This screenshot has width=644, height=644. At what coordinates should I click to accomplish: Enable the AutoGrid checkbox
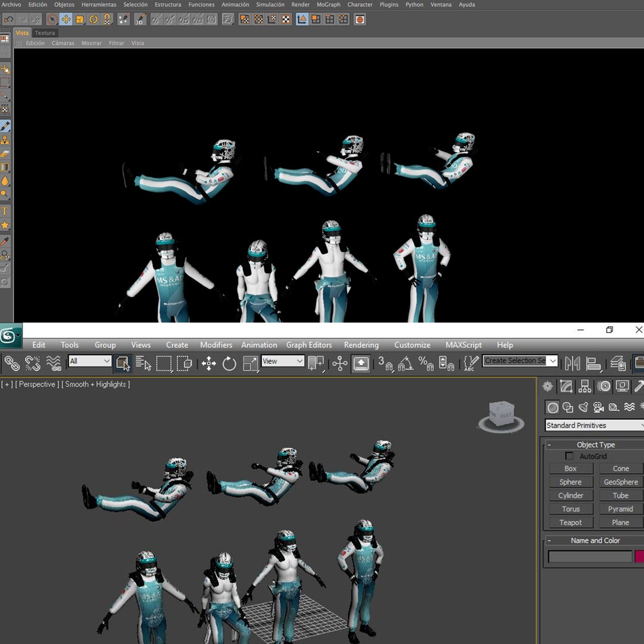coord(569,456)
